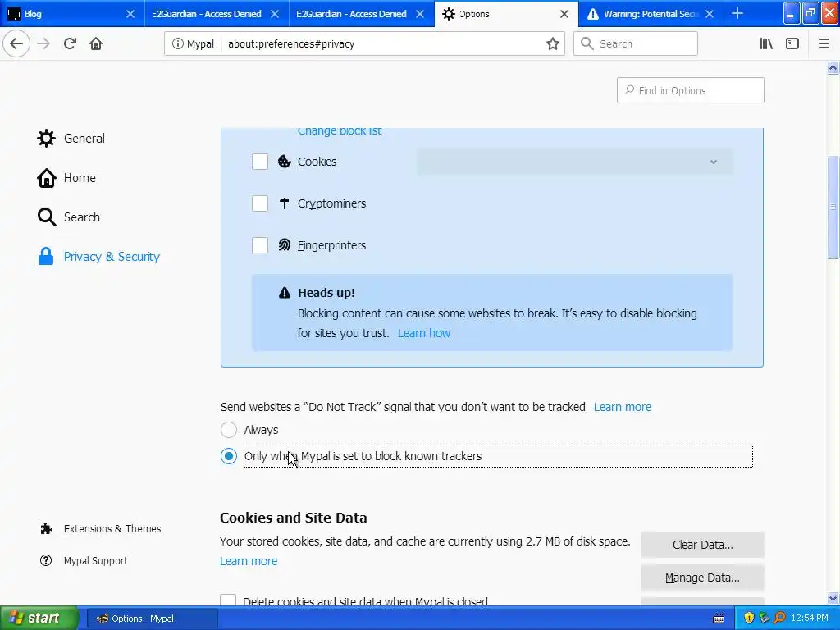Close the Options tab

pyautogui.click(x=564, y=14)
